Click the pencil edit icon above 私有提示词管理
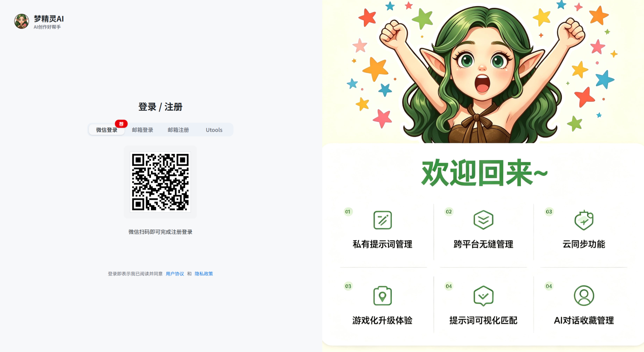Viewport: 644px width, 352px height. point(382,220)
